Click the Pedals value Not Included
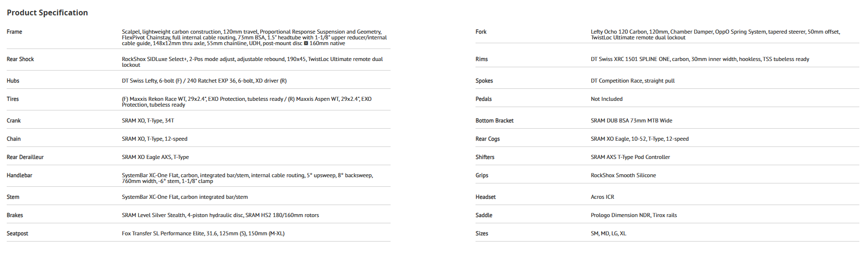Image resolution: width=868 pixels, height=255 pixels. pos(606,99)
